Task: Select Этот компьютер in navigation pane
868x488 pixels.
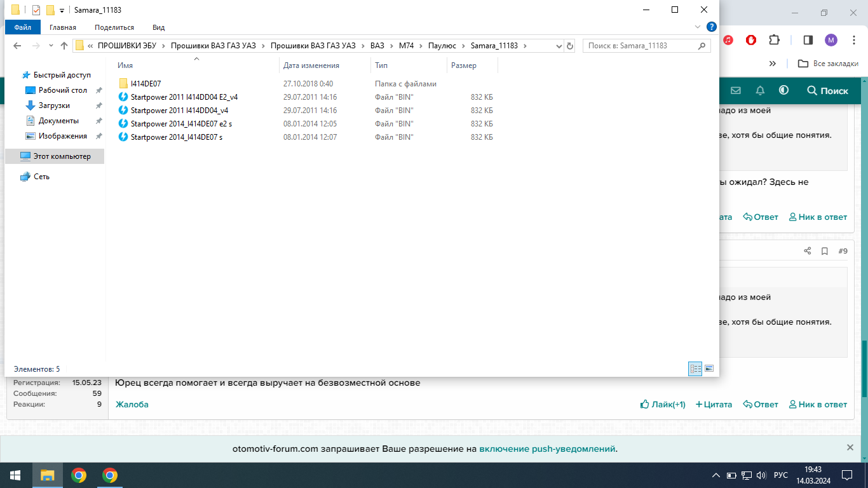Action: (62, 156)
